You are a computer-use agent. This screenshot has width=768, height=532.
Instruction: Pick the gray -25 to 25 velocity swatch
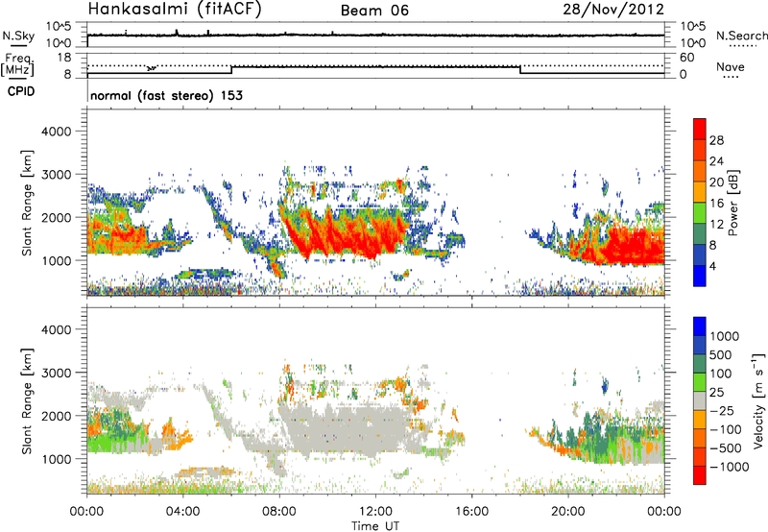[700, 400]
